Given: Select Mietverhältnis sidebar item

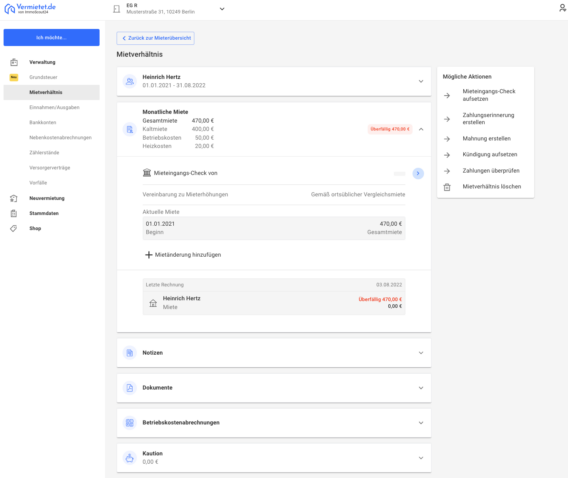Looking at the screenshot, I should point(51,92).
